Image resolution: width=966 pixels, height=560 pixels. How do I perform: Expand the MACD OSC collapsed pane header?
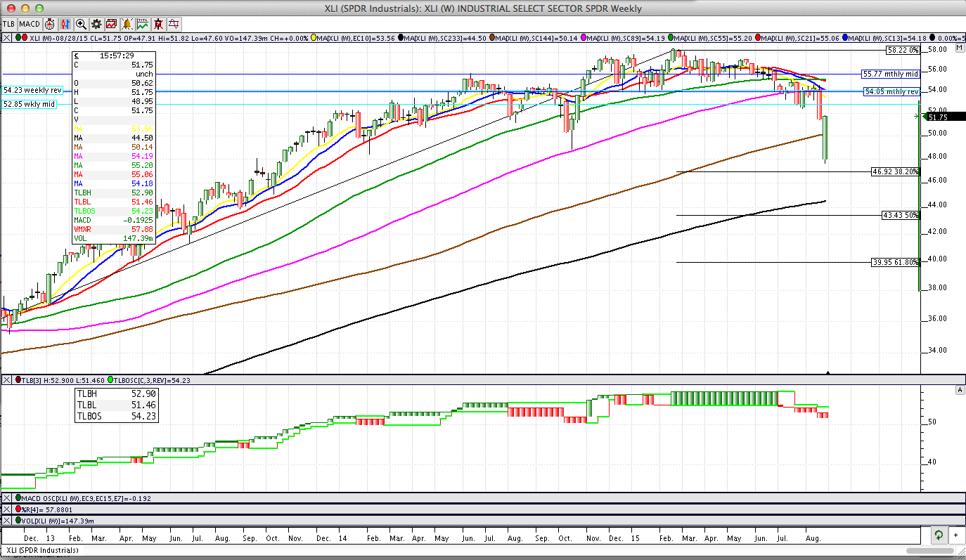click(x=482, y=498)
